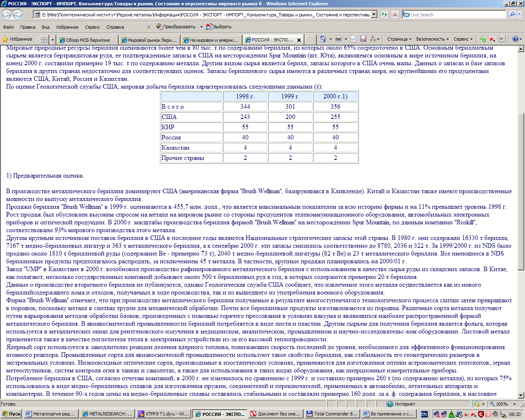Open a new blank tab

pos(310,40)
